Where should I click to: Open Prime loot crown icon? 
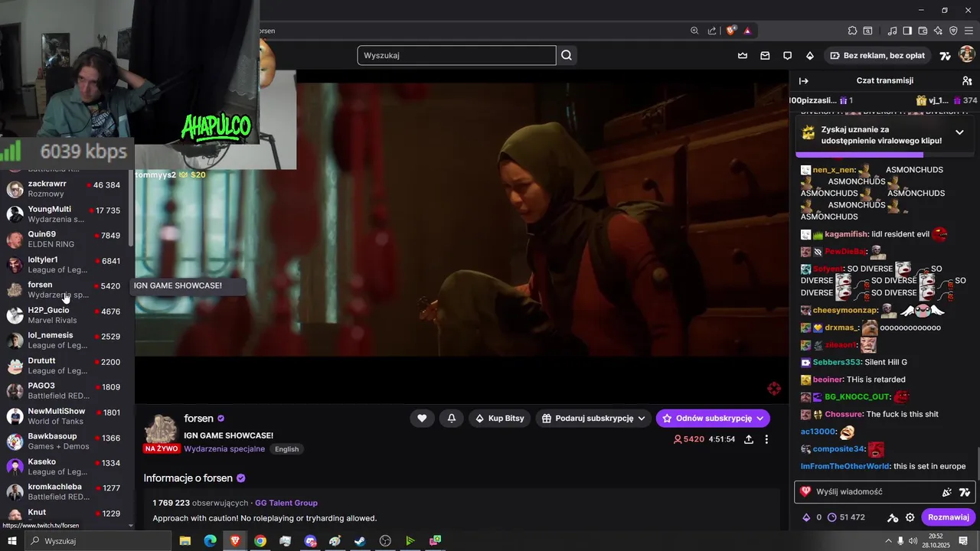[742, 55]
